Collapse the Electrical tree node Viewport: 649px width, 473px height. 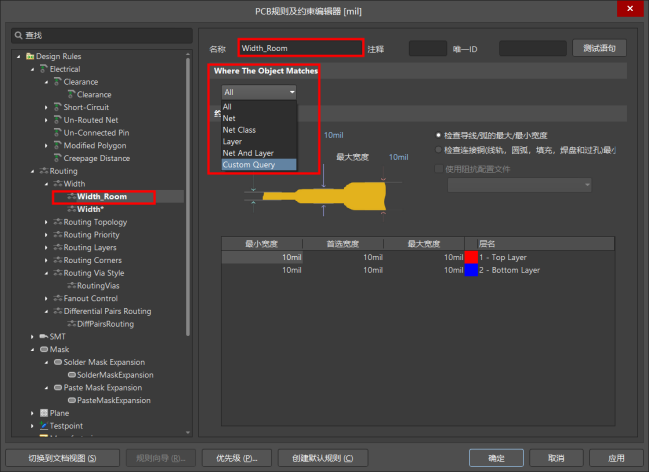click(32, 69)
